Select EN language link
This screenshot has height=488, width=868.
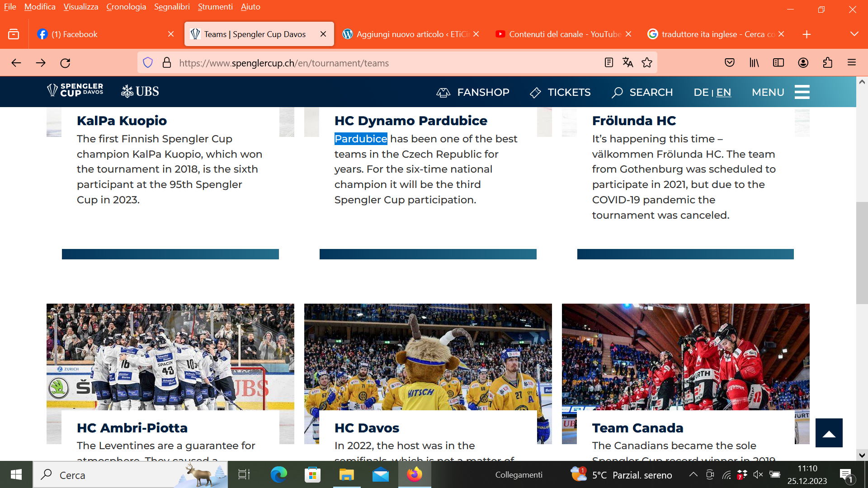724,92
